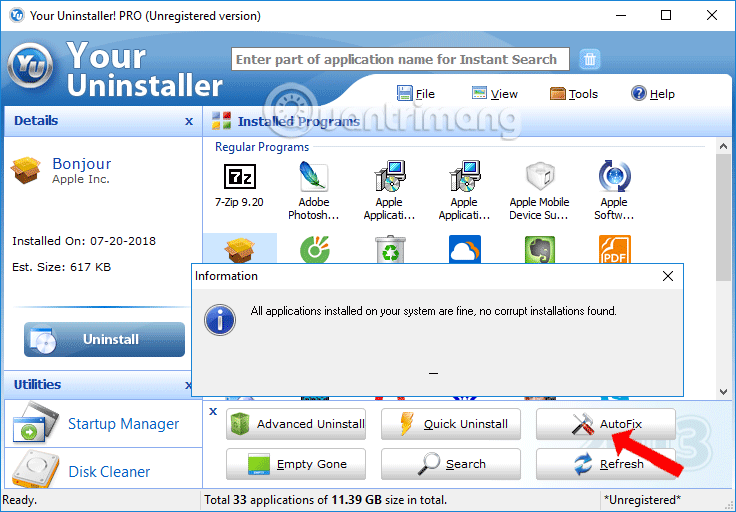Select the Bonjour box icon in program list
The height and width of the screenshot is (512, 736).
[x=239, y=249]
